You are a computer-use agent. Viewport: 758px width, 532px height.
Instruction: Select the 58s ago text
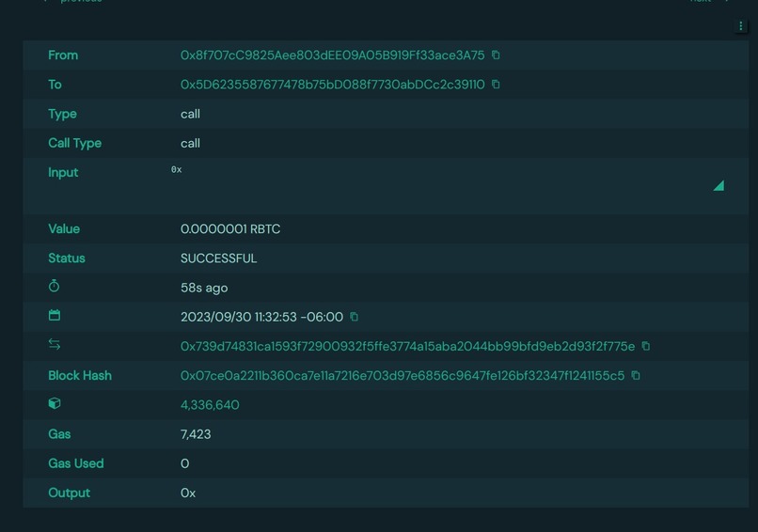[204, 288]
